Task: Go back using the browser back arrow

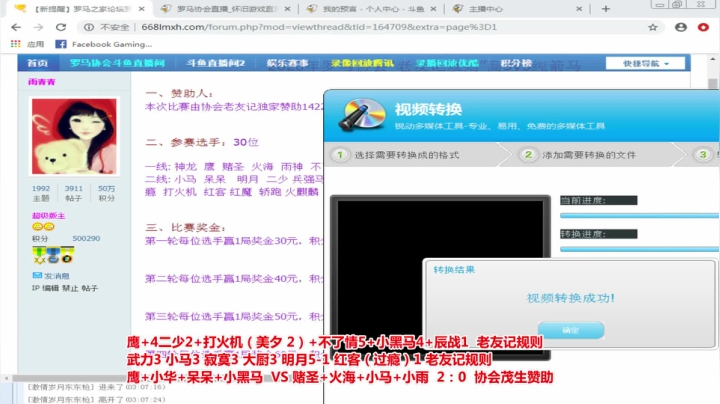Action: point(16,27)
